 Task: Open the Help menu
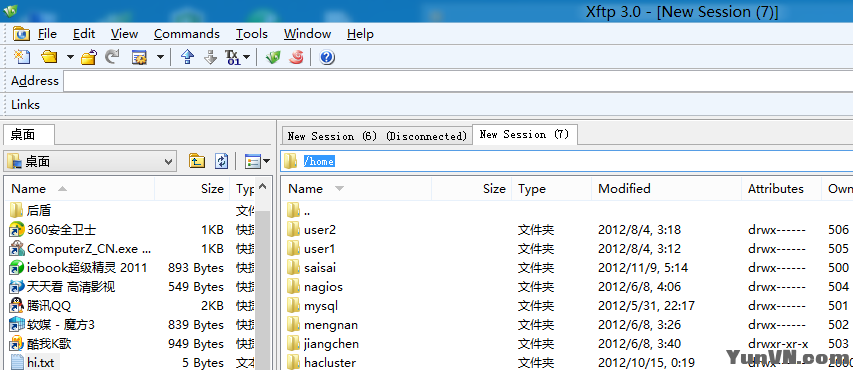point(360,34)
